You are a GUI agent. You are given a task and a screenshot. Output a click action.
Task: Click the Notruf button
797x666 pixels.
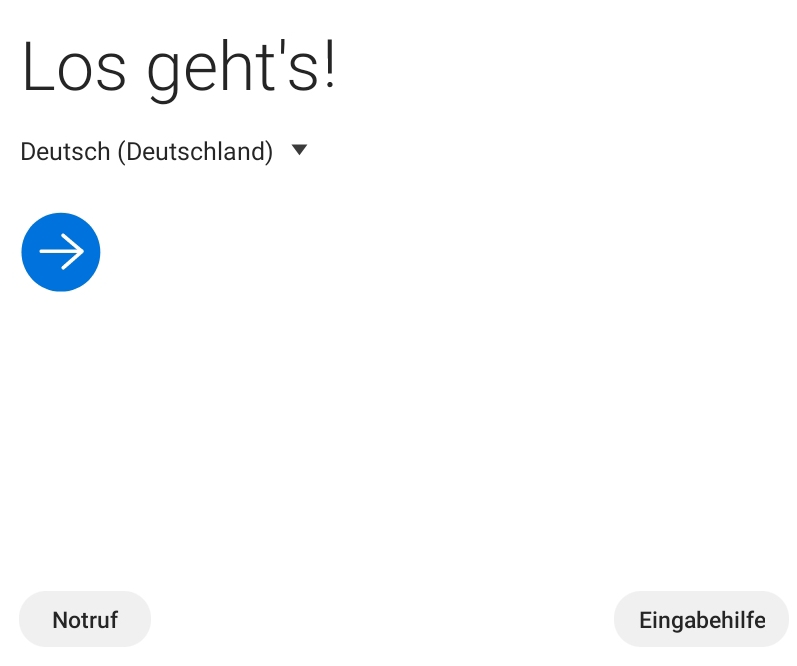[x=85, y=619]
